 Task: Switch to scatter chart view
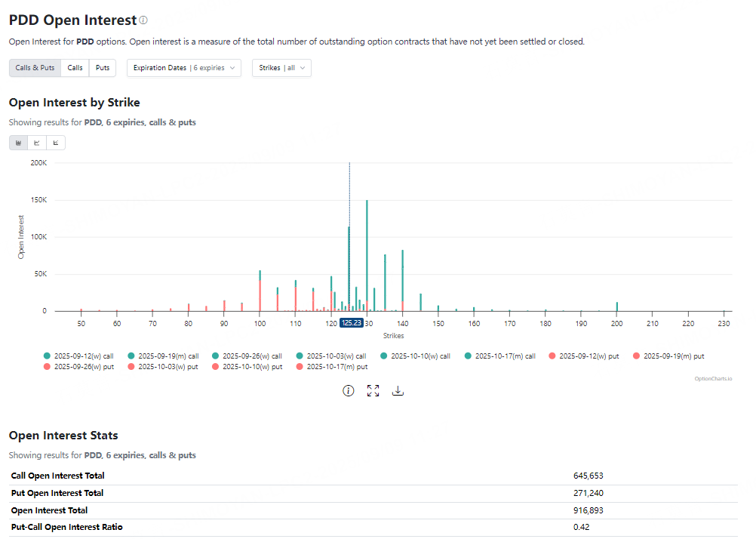click(56, 143)
